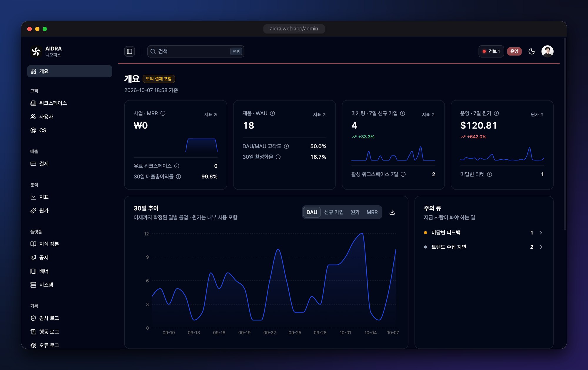Click the 운영 environment badge
This screenshot has height=370, width=588.
point(514,51)
